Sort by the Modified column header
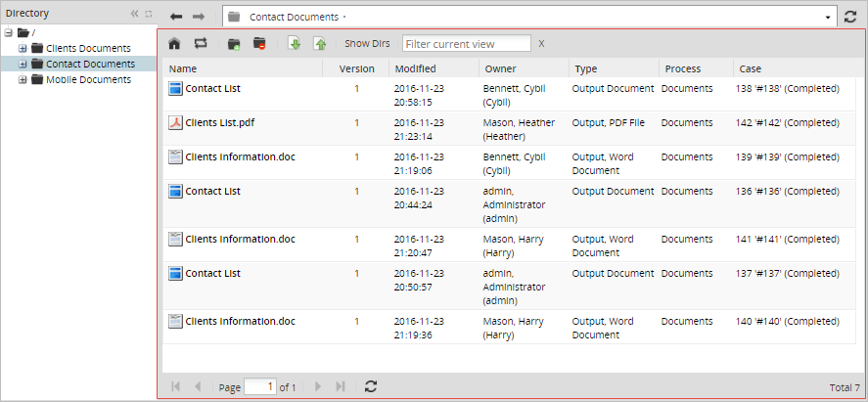868x402 pixels. (x=416, y=69)
